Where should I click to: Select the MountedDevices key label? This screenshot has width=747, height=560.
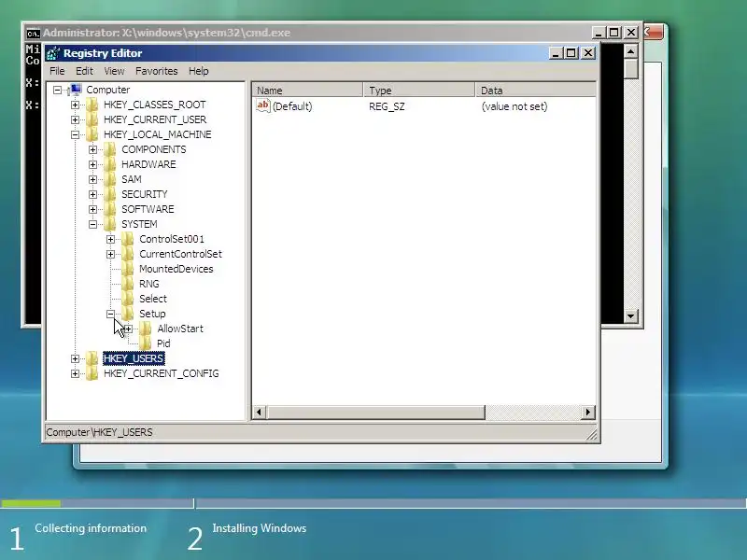click(176, 269)
